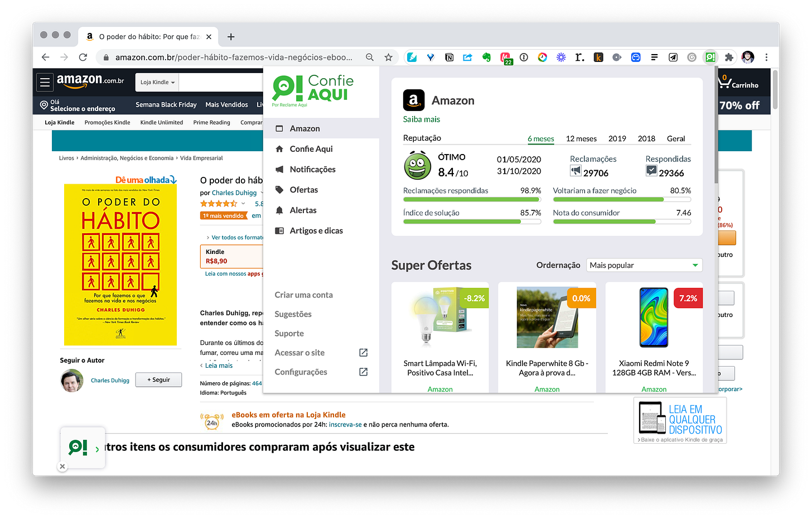Reload the page
Image resolution: width=812 pixels, height=519 pixels.
click(83, 57)
